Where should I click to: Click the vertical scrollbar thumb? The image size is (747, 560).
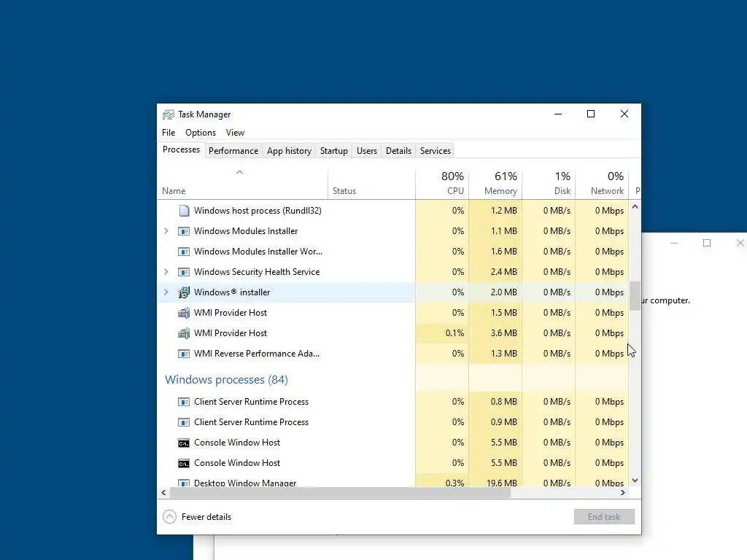point(635,296)
